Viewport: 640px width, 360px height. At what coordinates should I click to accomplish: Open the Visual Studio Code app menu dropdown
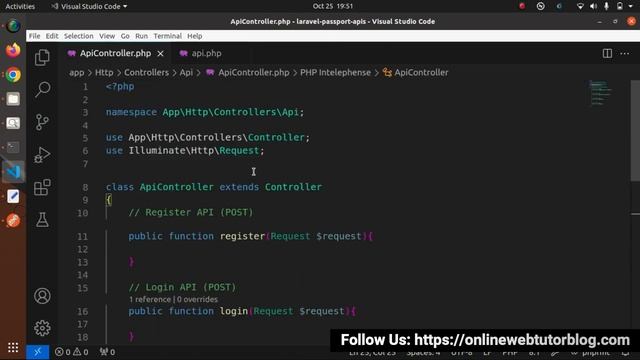(89, 7)
